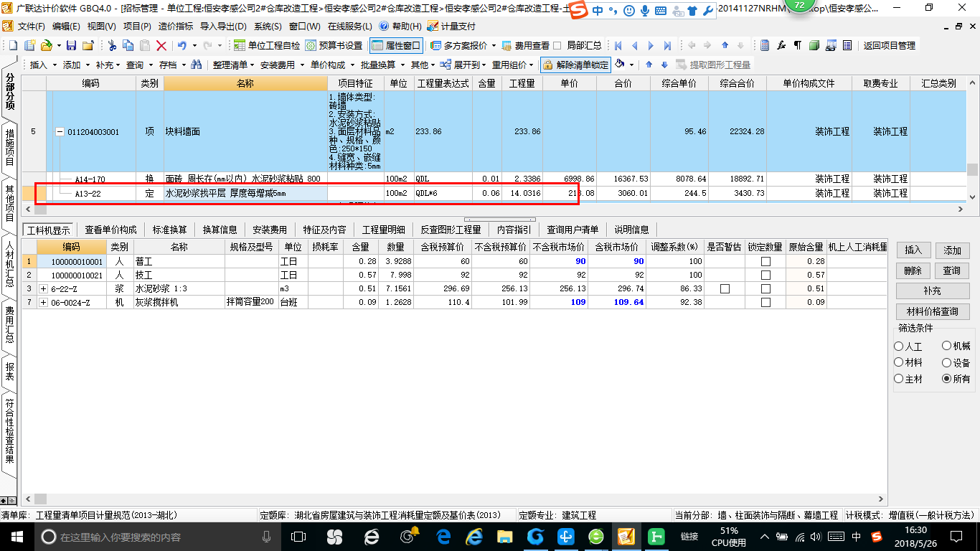Expand the 6-22-Z 水泥砂浆 row
Image resolution: width=980 pixels, height=551 pixels.
(43, 288)
